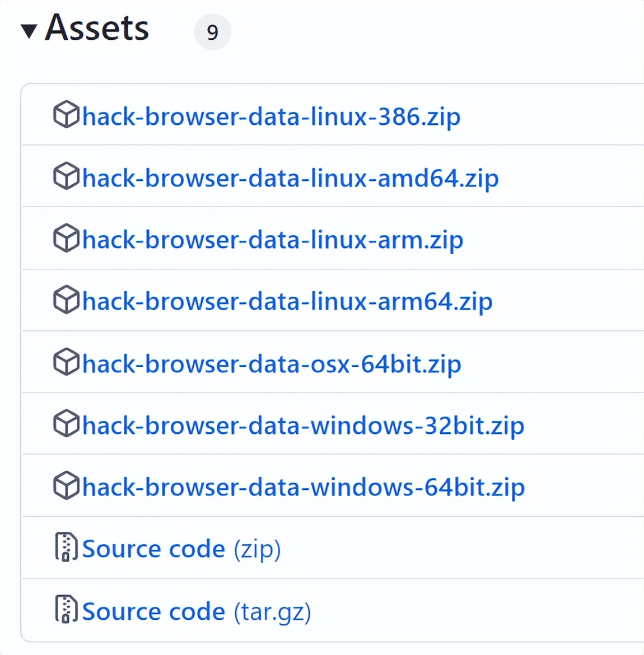Collapse the Assets section triangle
Viewport: 644px width, 655px height.
(29, 30)
